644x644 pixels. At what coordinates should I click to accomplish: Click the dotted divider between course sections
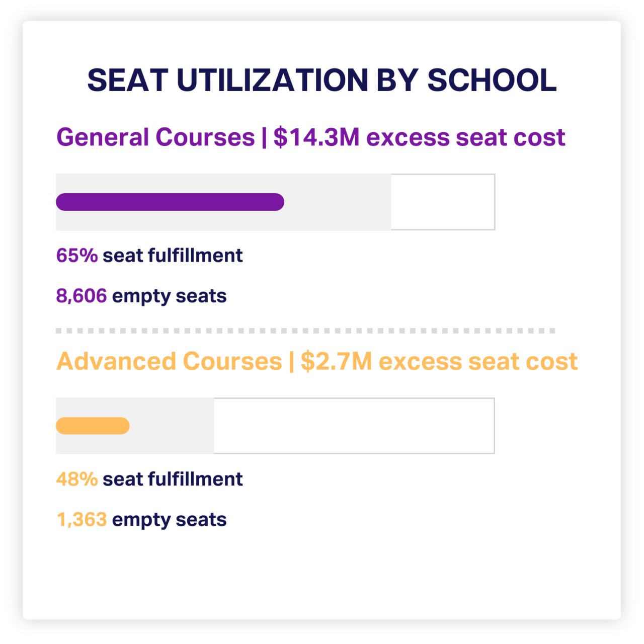coord(305,331)
